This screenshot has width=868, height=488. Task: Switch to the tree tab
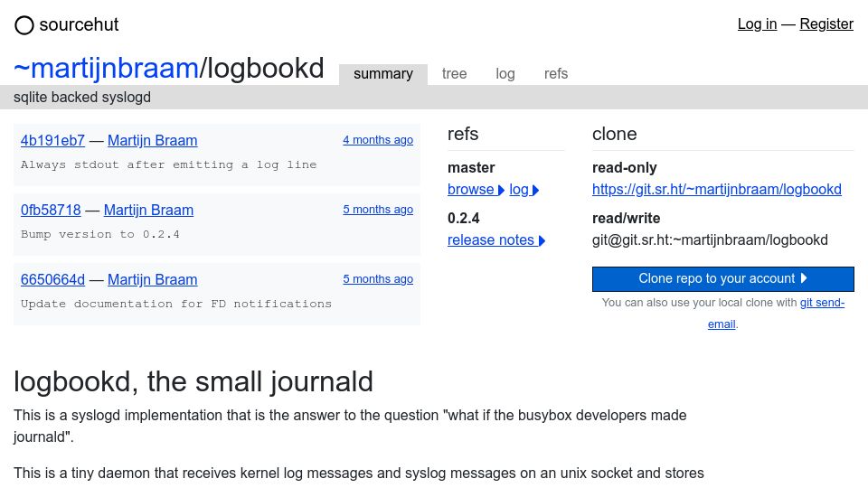point(454,74)
